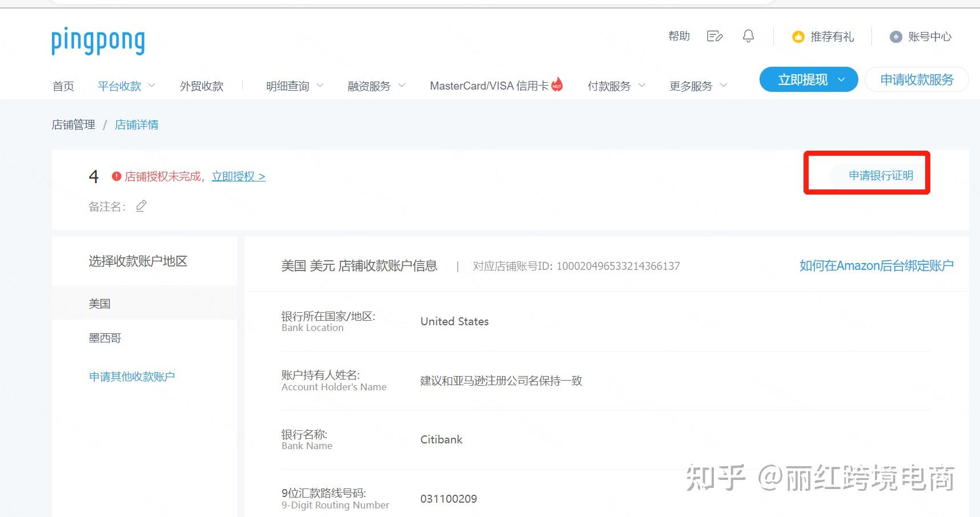Open the 外贸收款 menu item
Viewport: 980px width, 517px height.
pos(202,86)
